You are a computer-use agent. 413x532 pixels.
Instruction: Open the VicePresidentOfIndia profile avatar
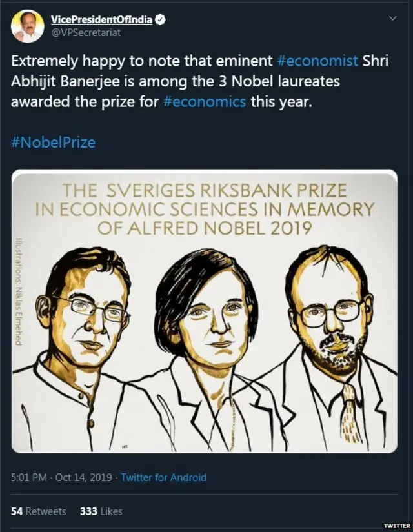click(26, 23)
